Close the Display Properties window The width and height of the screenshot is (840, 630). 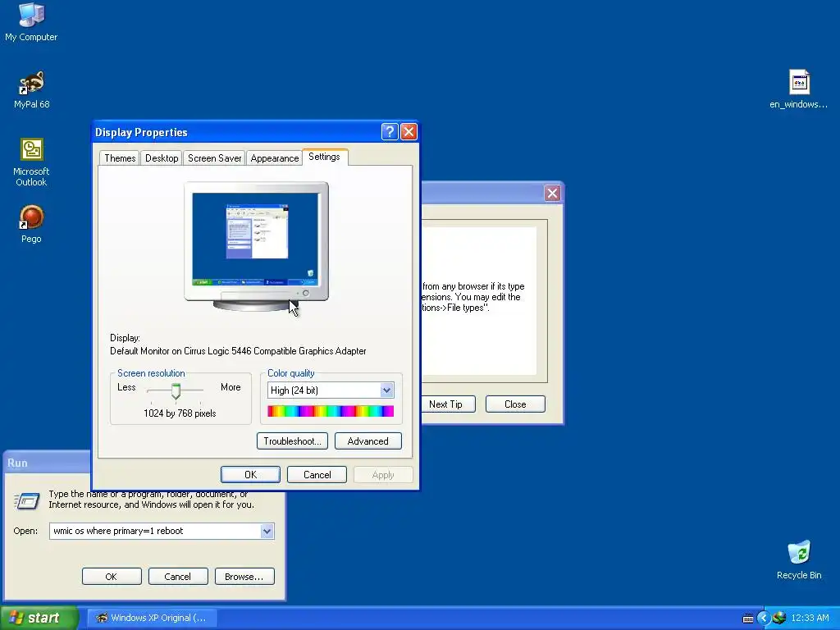tap(409, 132)
